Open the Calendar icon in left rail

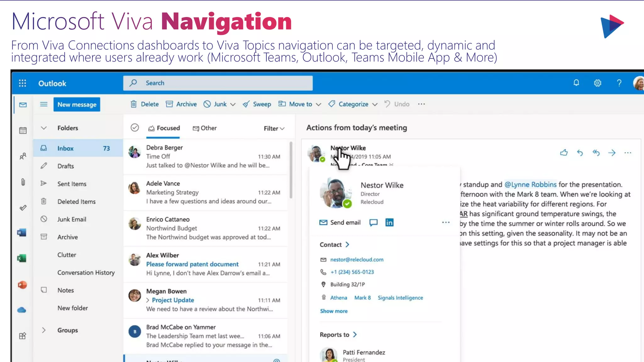(23, 130)
